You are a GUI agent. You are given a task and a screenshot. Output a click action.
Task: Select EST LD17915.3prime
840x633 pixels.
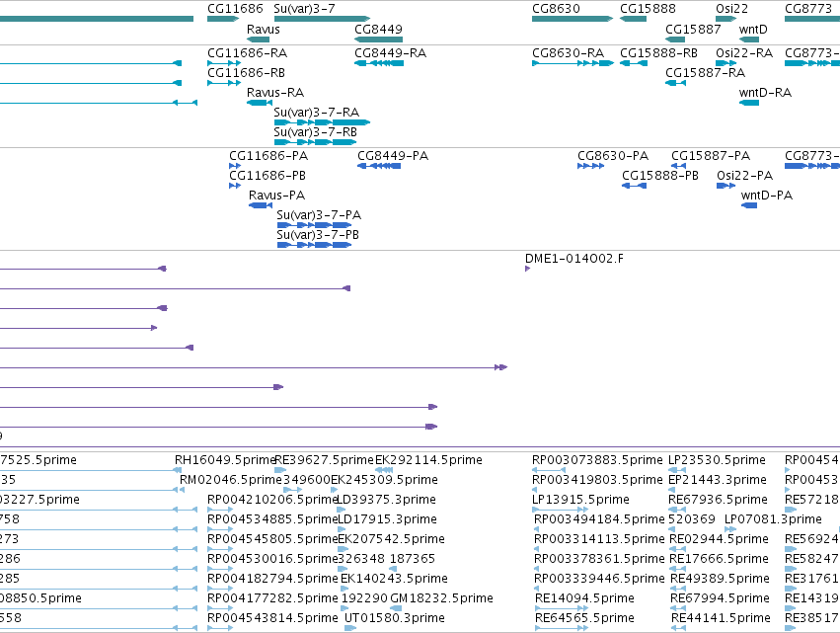coord(387,519)
